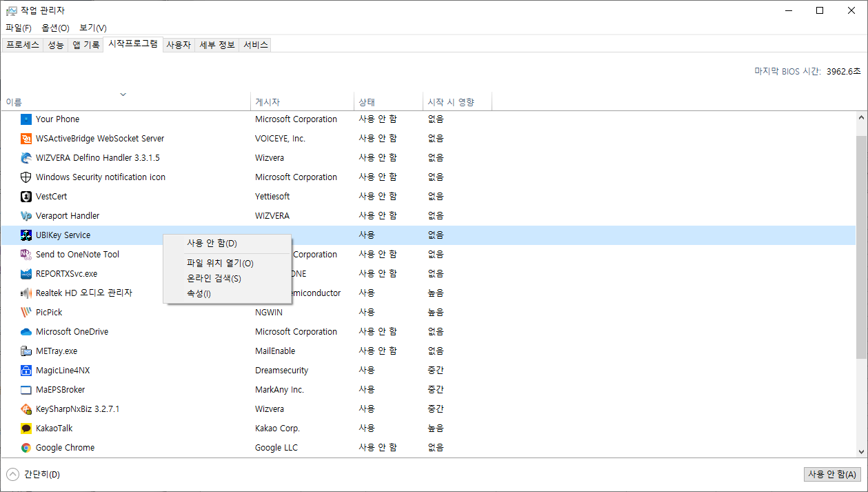Click the KeySharpNxBiz icon

[26, 409]
